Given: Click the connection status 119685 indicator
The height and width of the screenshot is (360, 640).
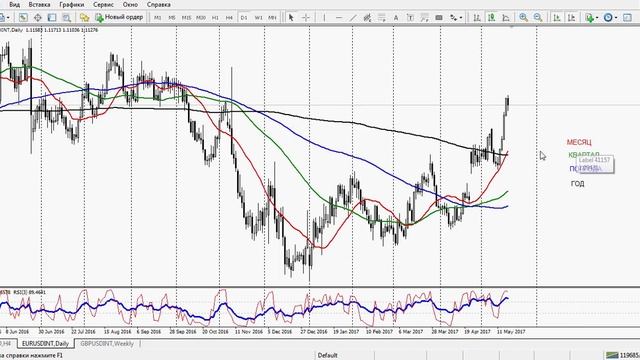Looking at the screenshot, I should click(622, 355).
